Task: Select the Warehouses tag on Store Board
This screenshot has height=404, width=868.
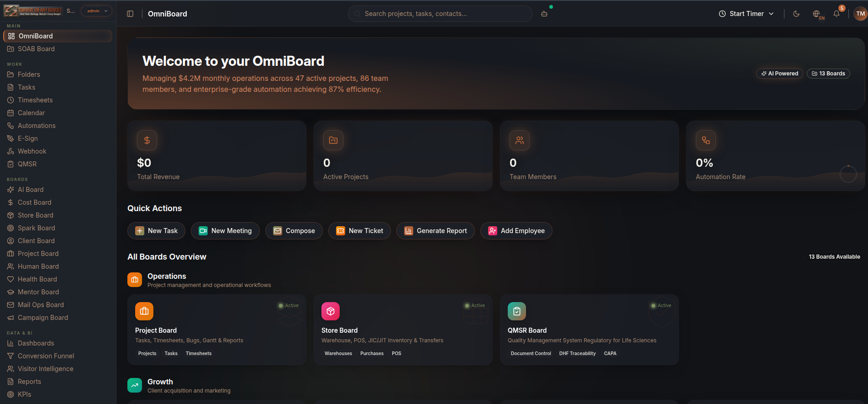Action: coord(338,353)
